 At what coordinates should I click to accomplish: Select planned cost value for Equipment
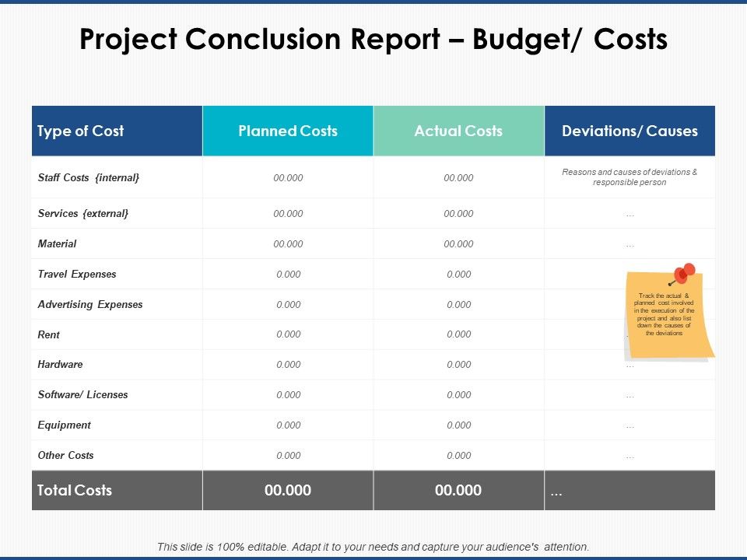click(289, 425)
